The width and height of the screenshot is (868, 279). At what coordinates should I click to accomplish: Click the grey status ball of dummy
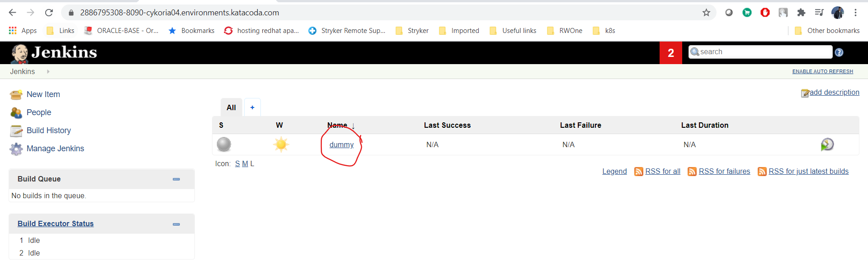pos(224,144)
